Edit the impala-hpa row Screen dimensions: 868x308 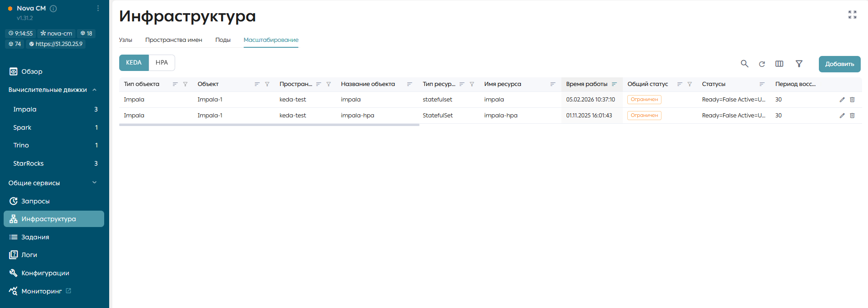[842, 116]
